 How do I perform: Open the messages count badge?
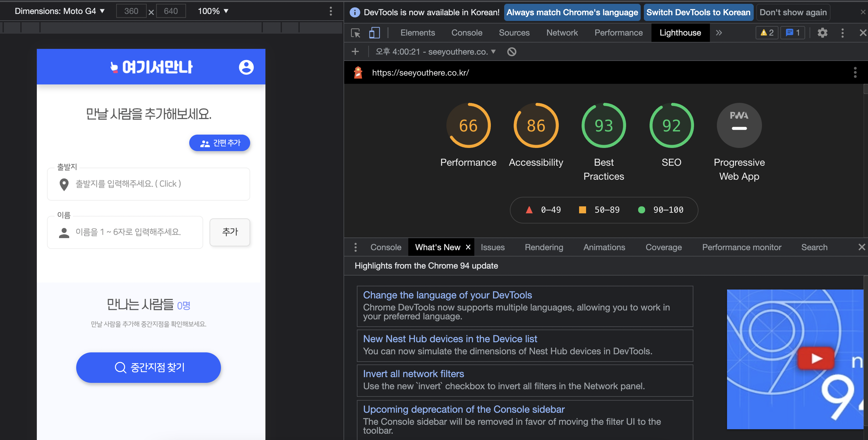(792, 33)
